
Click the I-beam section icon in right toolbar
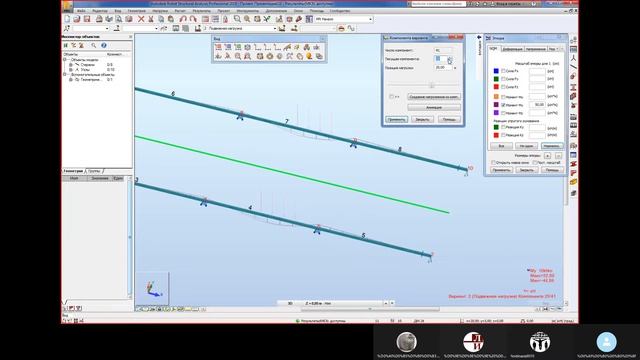[573, 87]
